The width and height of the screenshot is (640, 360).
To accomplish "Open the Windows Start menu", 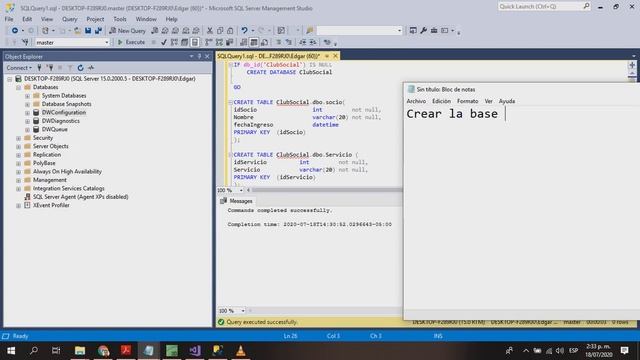I will click(x=11, y=351).
